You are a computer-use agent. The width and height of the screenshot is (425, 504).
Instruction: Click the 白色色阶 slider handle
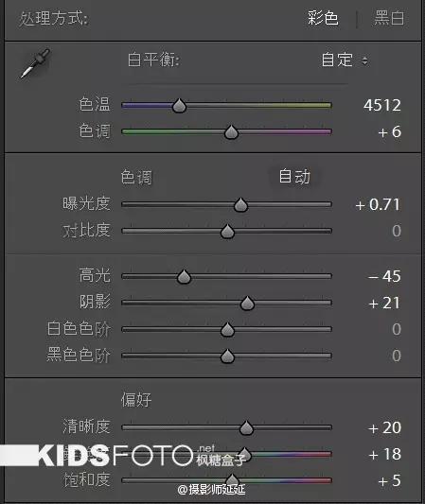(227, 330)
